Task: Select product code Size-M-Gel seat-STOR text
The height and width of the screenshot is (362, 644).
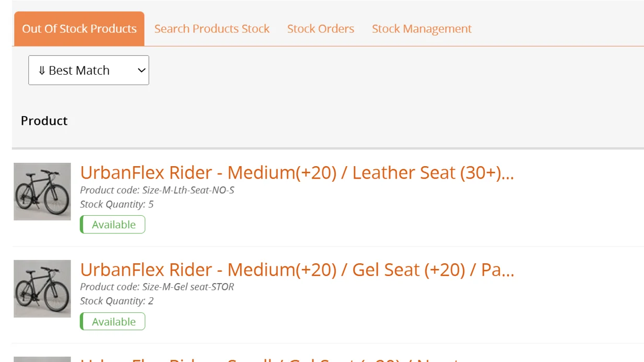Action: tap(157, 287)
